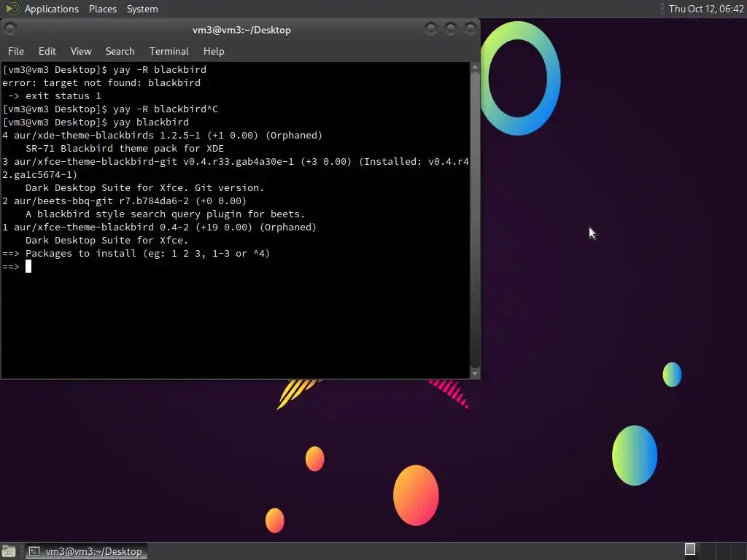The image size is (747, 560).
Task: Click the text 'aur/xde-theme-blackbirds 1.2.5-1'
Action: (x=107, y=135)
